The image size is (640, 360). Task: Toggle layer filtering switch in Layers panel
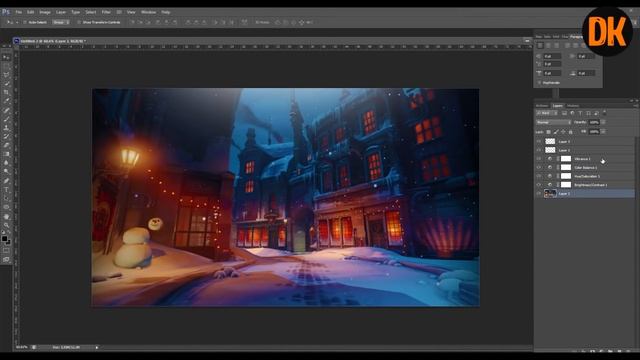(x=604, y=113)
